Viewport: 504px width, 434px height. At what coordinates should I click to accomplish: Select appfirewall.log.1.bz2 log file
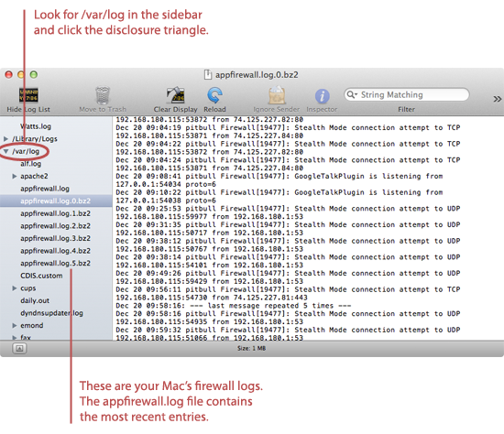pyautogui.click(x=55, y=213)
